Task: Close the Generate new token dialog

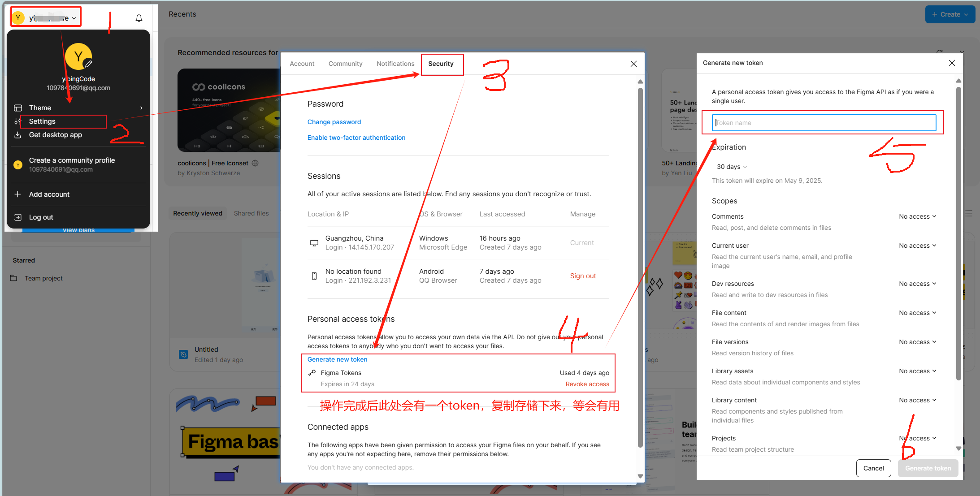Action: click(952, 63)
